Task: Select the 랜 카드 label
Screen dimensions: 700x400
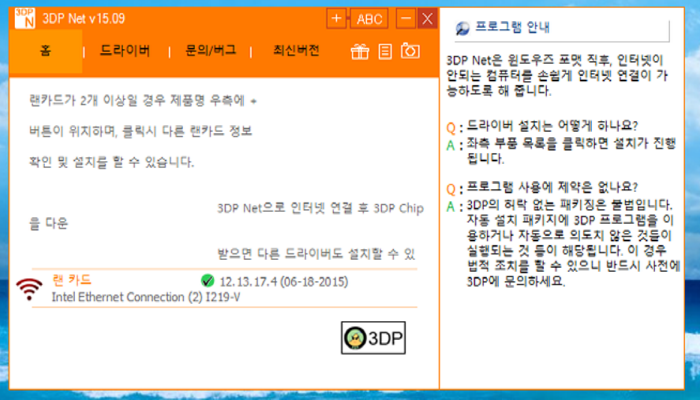Action: point(71,280)
